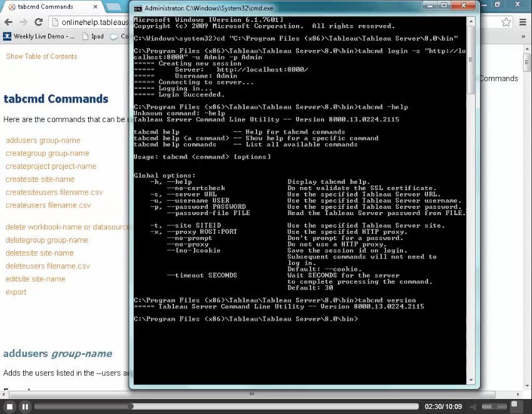Screen dimensions: 532x414
Task: Pause the video playback
Action: [25, 406]
